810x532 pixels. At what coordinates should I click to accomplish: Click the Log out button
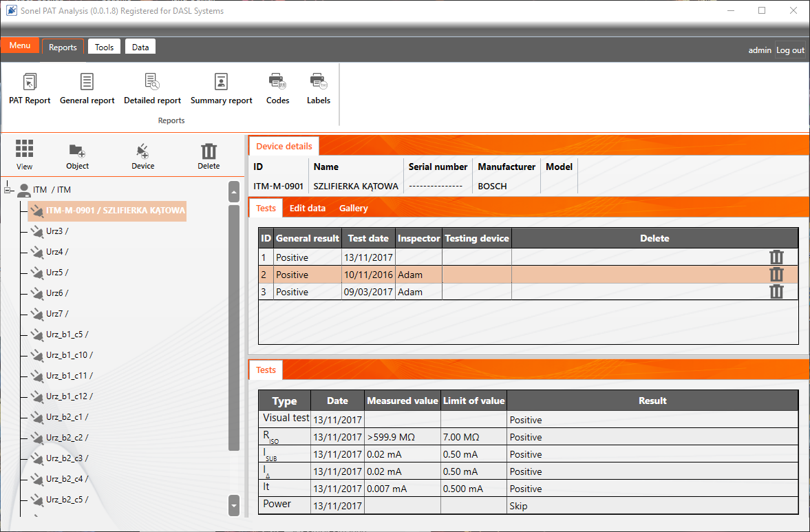(x=790, y=50)
